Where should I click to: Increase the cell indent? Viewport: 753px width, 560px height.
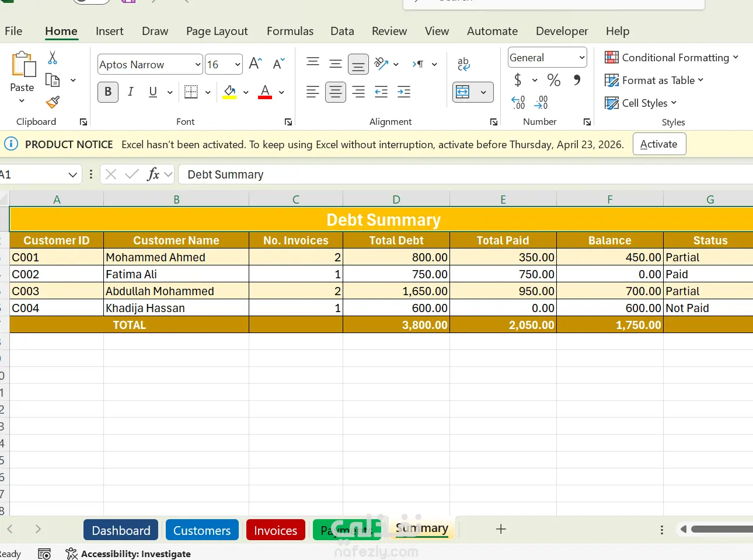[x=404, y=92]
